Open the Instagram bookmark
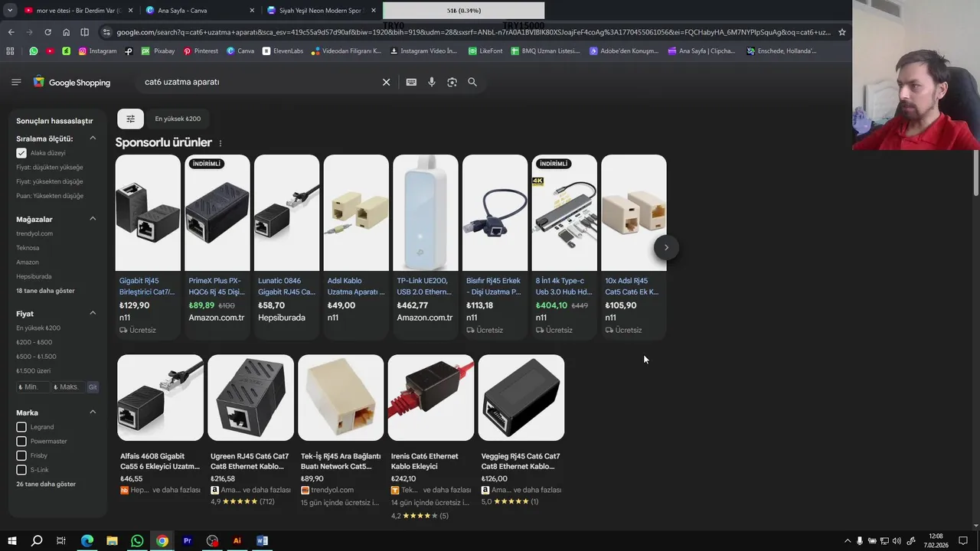The height and width of the screenshot is (551, 980). click(x=97, y=51)
